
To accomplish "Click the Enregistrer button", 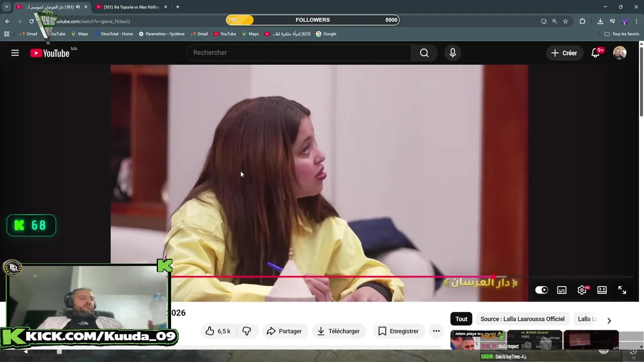I will coord(398,331).
